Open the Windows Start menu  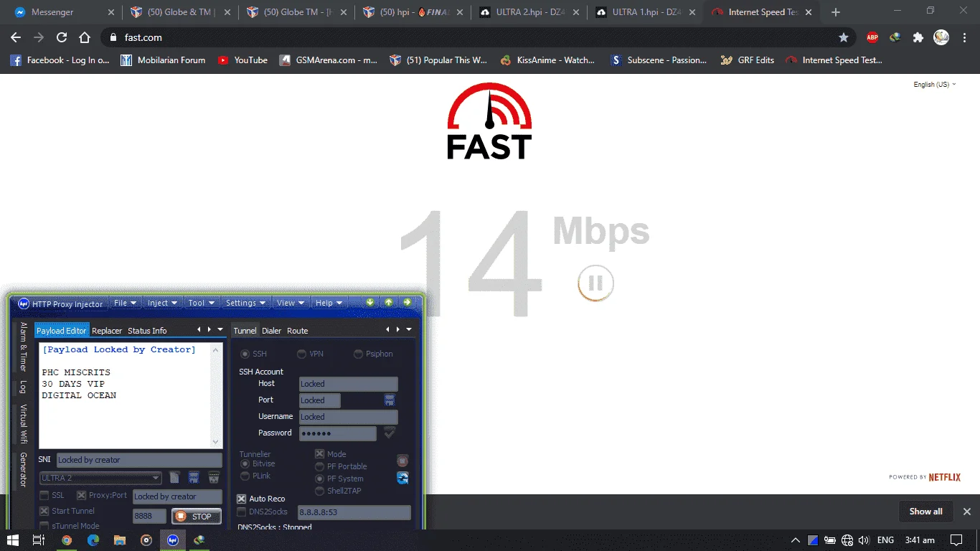12,540
